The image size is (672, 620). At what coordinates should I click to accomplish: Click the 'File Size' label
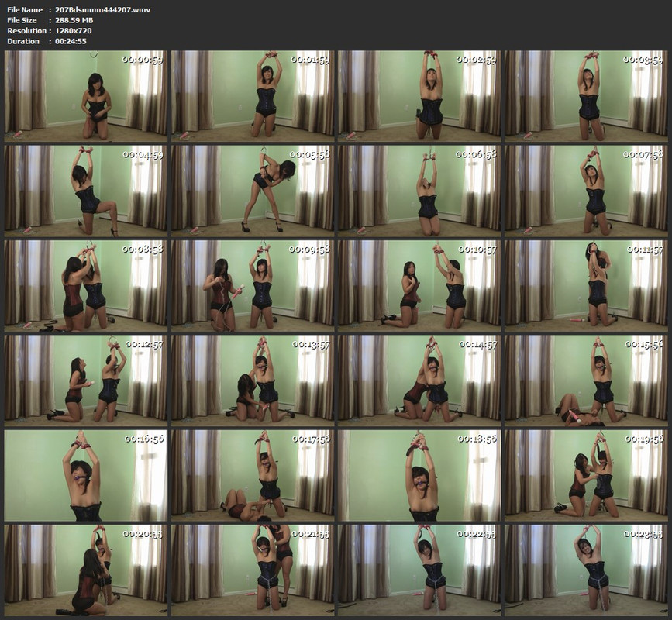click(22, 20)
